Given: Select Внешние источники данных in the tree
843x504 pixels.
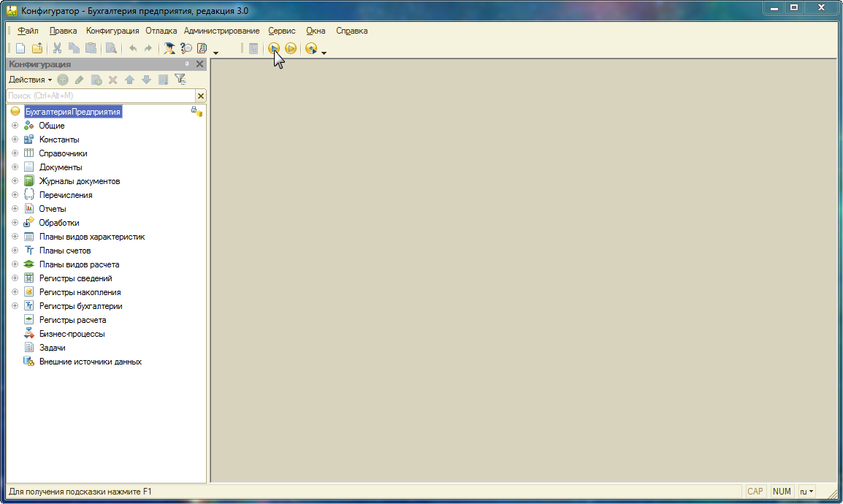Looking at the screenshot, I should point(91,362).
